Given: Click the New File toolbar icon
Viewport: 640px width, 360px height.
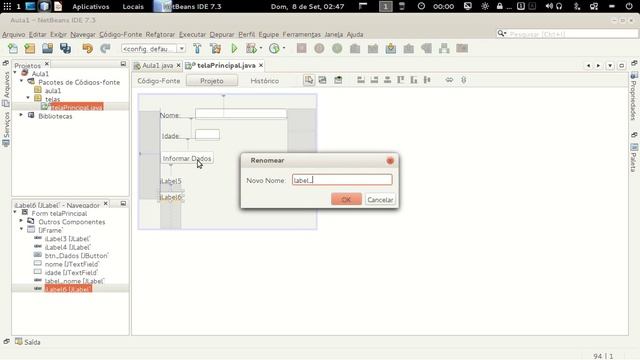Looking at the screenshot, I should click(x=13, y=49).
